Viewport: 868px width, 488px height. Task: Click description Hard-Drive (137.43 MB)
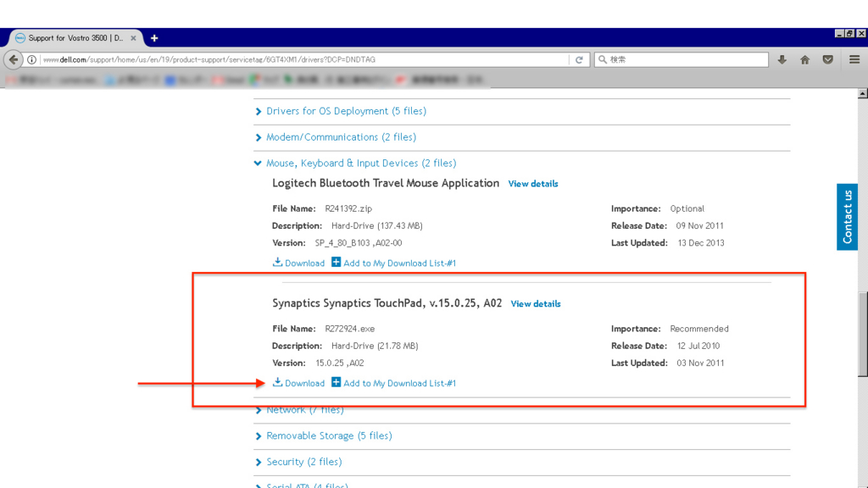tap(377, 225)
